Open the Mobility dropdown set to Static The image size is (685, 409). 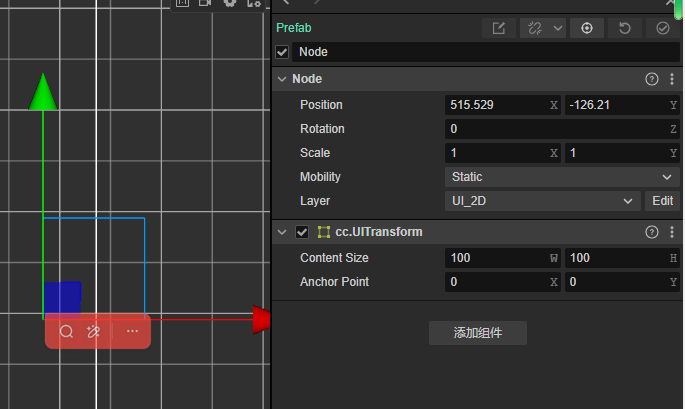tap(562, 177)
